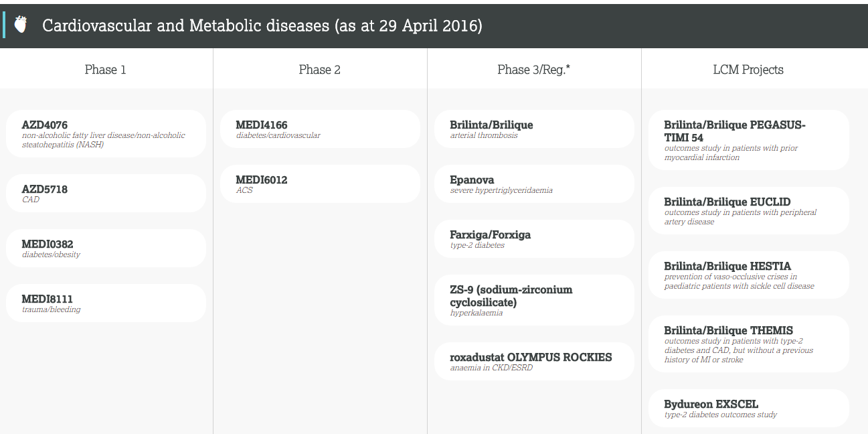Select the Brilinta/Brilique EUCLID card
The width and height of the screenshot is (868, 434).
749,210
